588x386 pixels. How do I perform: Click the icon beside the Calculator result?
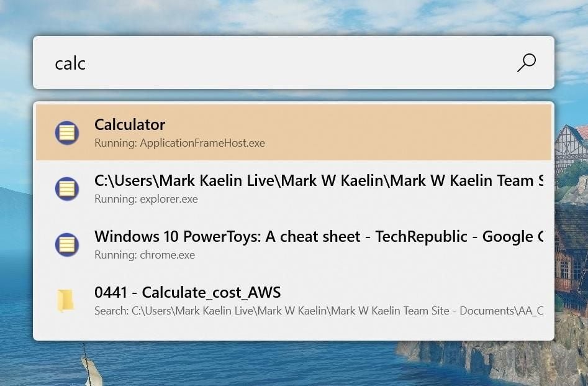point(67,132)
